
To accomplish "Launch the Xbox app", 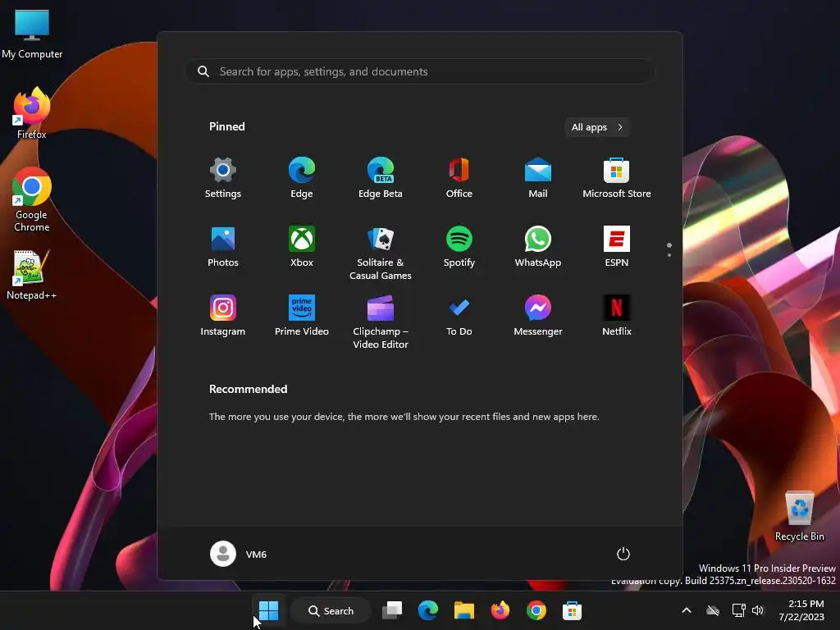I will tap(302, 247).
